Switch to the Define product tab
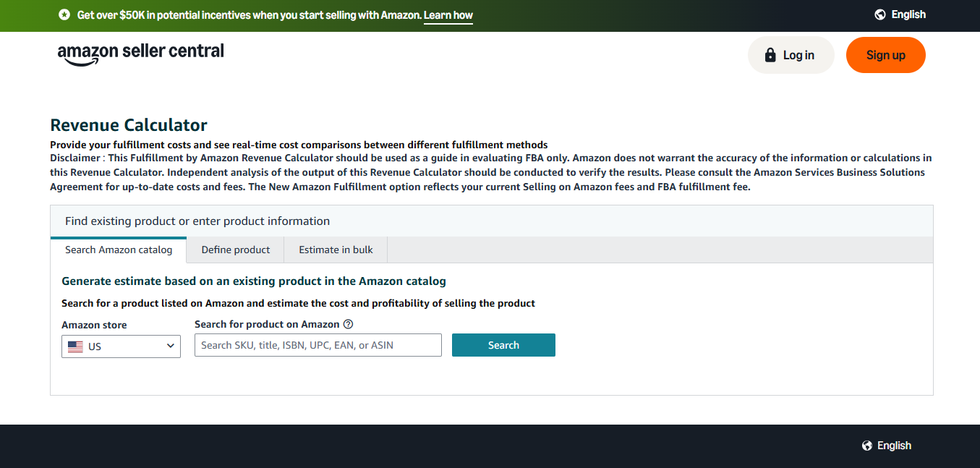Viewport: 980px width, 468px height. point(235,249)
